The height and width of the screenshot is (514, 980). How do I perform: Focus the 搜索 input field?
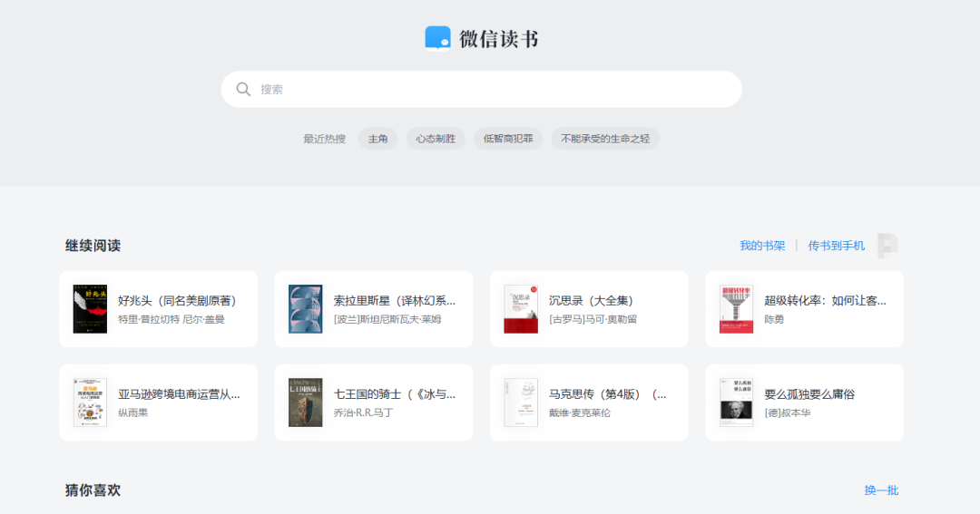pos(481,90)
